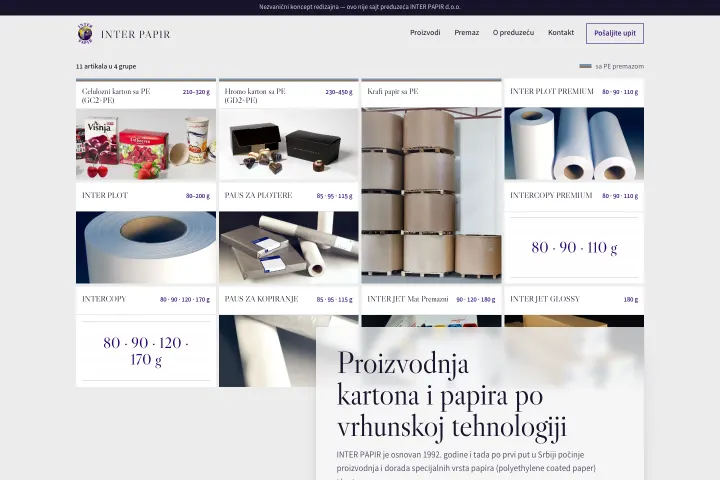720x480 pixels.
Task: Open the three white paper rolls photo
Action: tap(574, 144)
